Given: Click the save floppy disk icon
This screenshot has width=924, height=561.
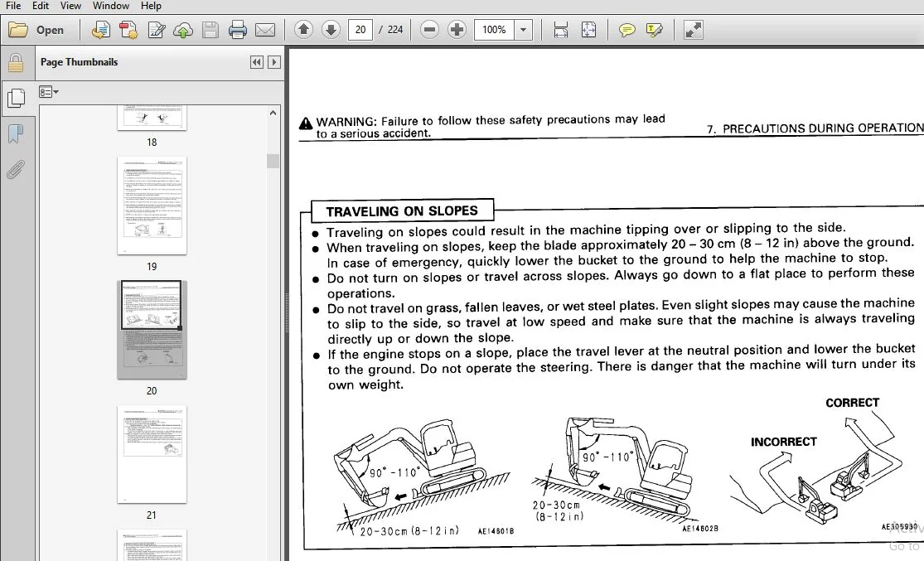Looking at the screenshot, I should point(210,30).
